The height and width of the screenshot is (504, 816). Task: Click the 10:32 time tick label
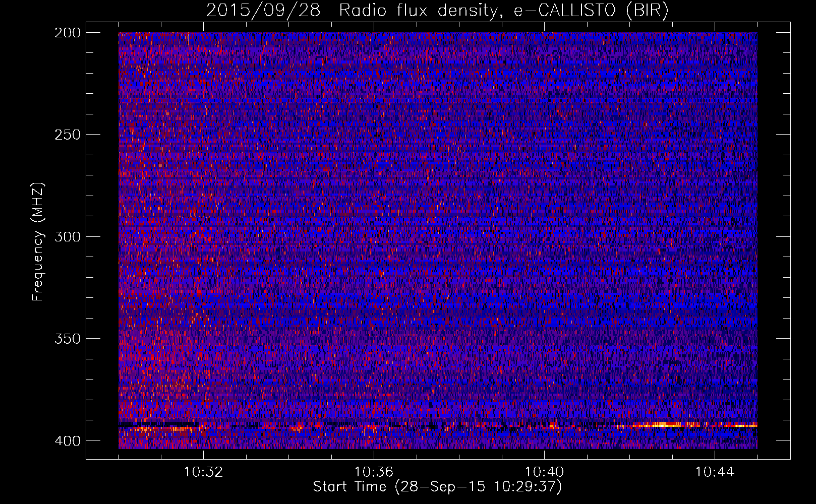[x=203, y=472]
